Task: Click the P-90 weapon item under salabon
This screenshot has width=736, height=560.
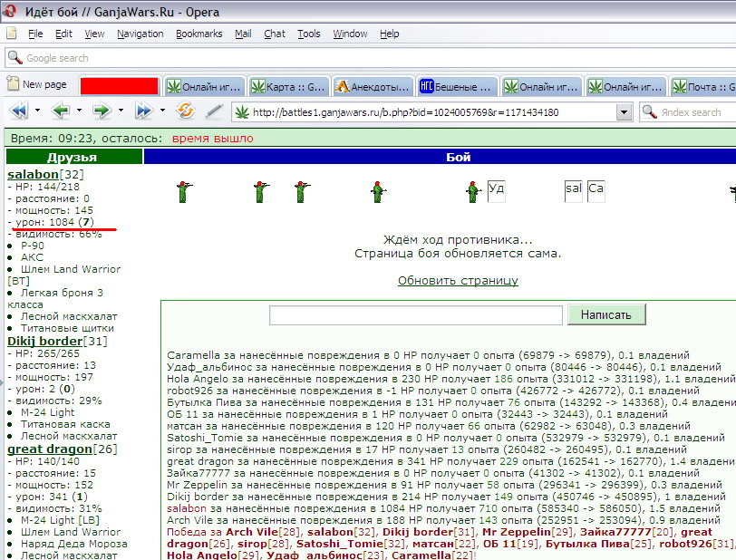Action: tap(33, 246)
